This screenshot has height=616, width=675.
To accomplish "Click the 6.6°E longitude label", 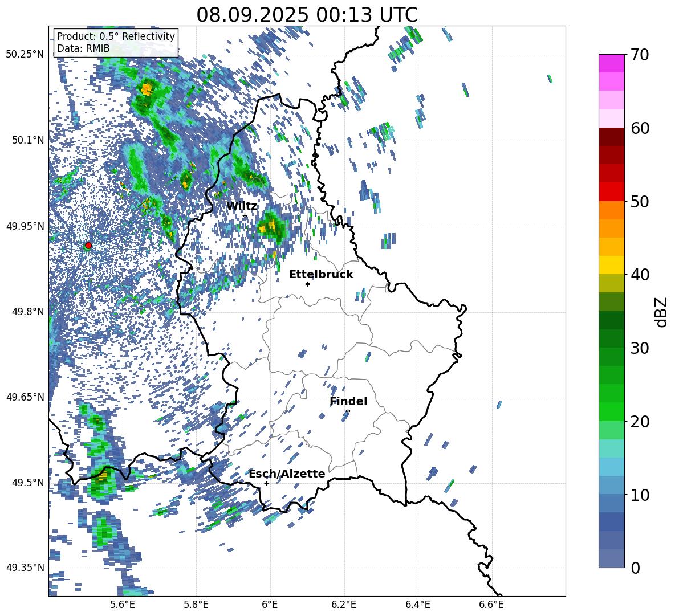I will [491, 605].
